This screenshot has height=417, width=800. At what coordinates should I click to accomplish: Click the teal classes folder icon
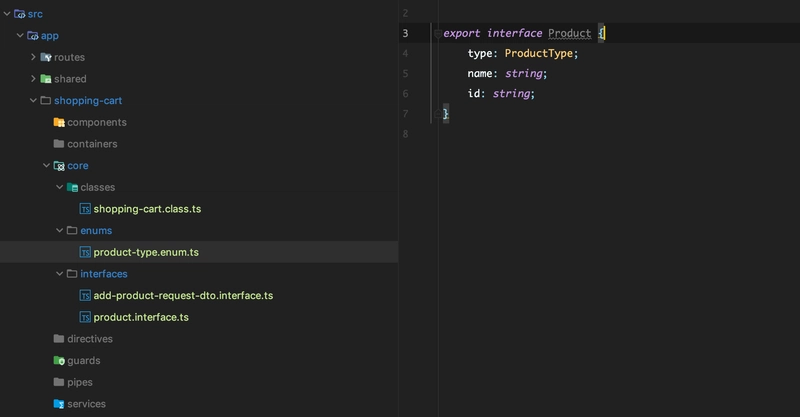click(72, 187)
